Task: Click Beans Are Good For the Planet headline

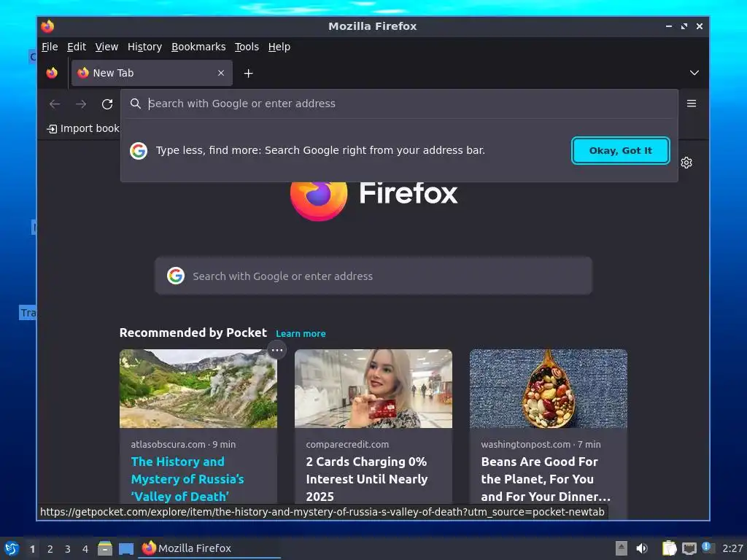Action: [546, 479]
